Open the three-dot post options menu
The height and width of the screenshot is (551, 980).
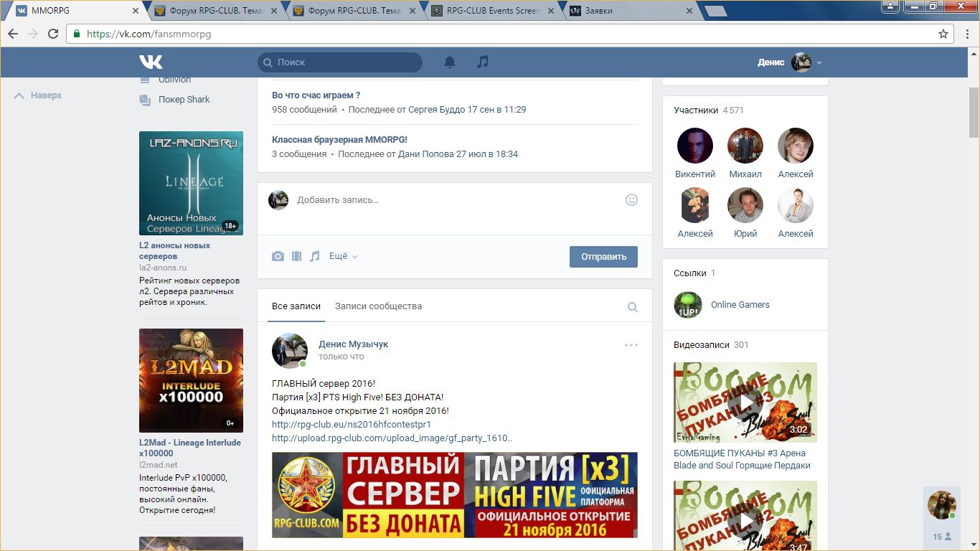(x=631, y=345)
